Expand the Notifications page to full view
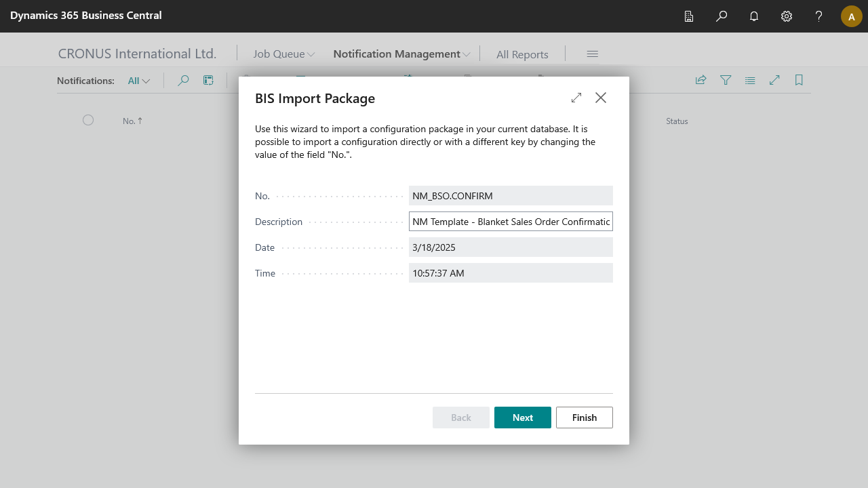868x488 pixels. 774,81
